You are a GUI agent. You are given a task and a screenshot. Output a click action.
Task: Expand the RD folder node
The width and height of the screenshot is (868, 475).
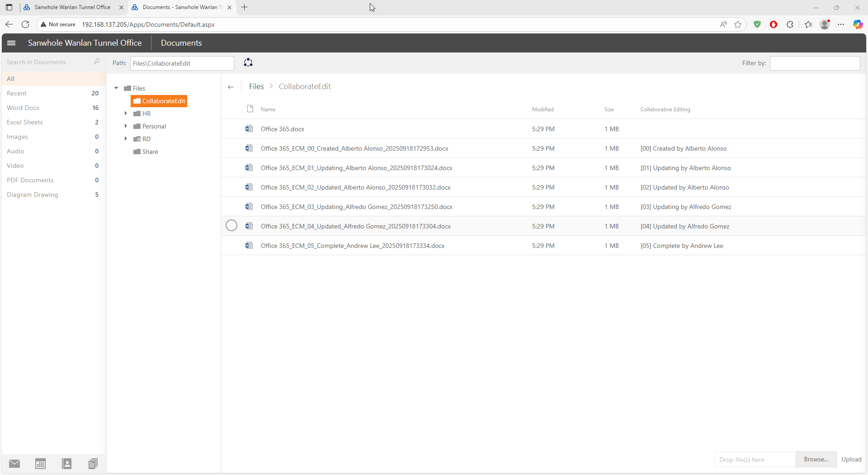click(x=126, y=139)
